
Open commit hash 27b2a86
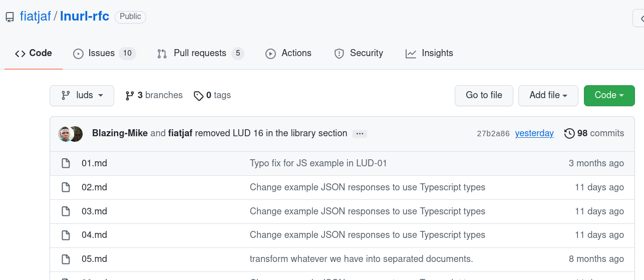pyautogui.click(x=493, y=134)
